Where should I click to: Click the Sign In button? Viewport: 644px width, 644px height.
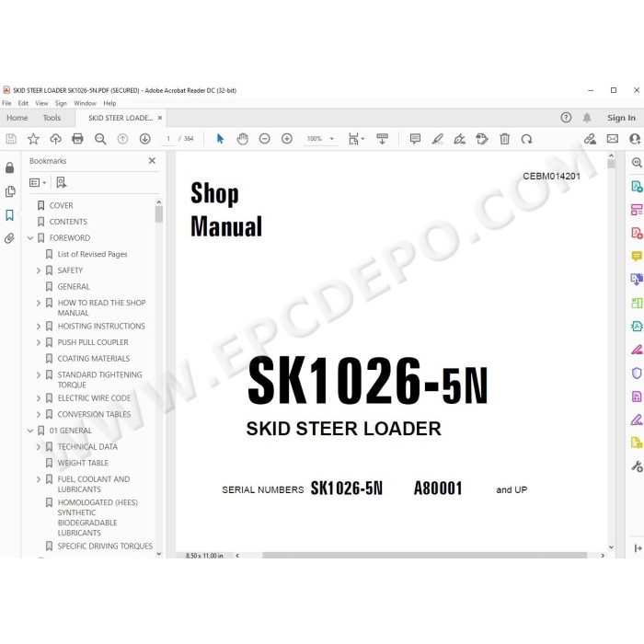(x=621, y=118)
